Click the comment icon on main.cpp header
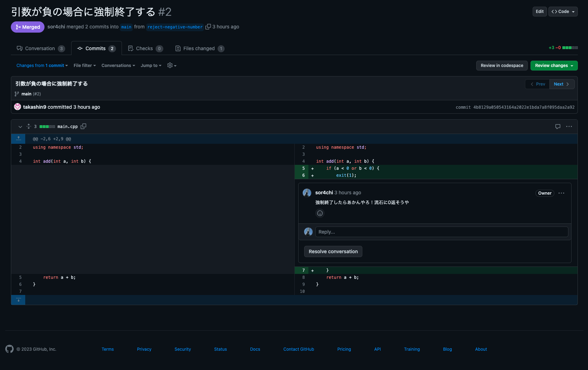Screen dimensions: 588x370 (x=558, y=127)
